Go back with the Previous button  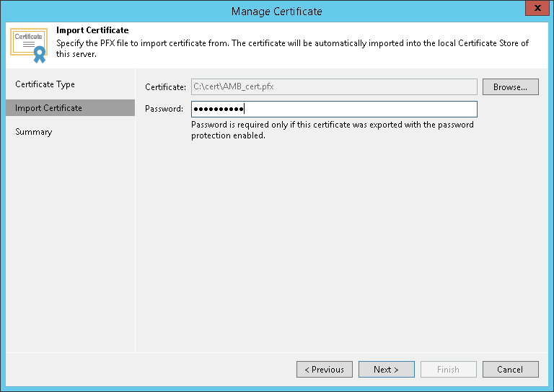(324, 369)
